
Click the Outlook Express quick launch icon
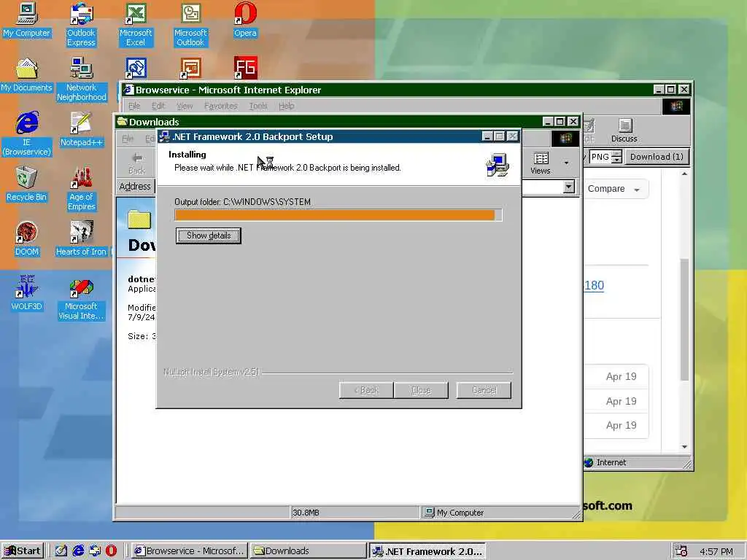pyautogui.click(x=95, y=551)
